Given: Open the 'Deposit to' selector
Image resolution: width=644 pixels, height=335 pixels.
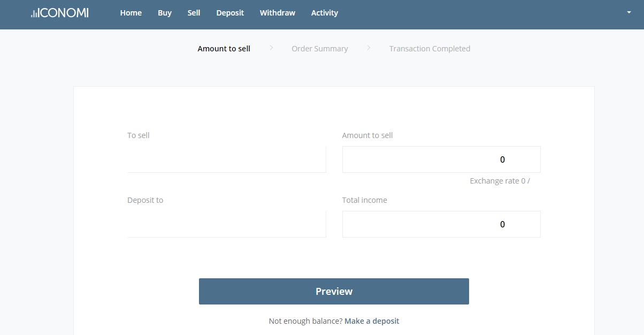Looking at the screenshot, I should pyautogui.click(x=227, y=224).
